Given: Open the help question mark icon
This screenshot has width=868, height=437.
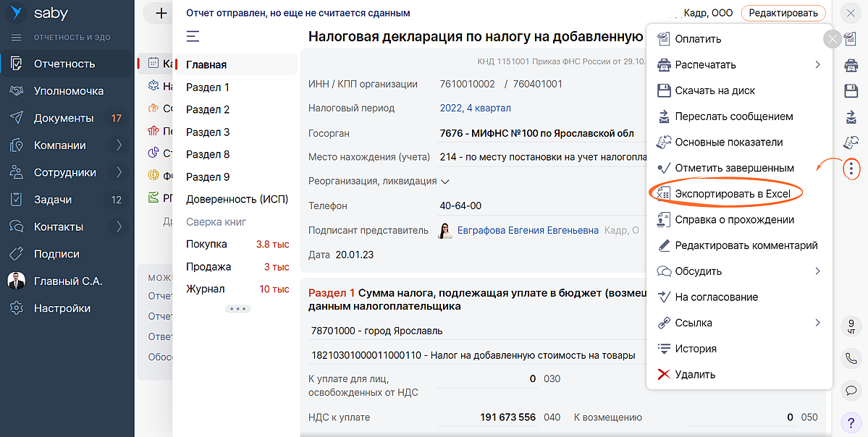Looking at the screenshot, I should click(x=851, y=422).
